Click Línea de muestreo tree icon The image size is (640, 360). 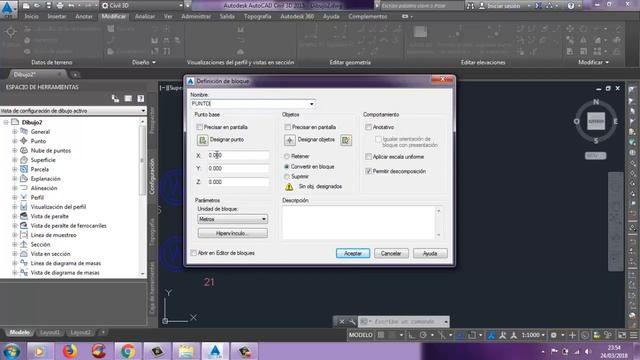click(x=24, y=235)
